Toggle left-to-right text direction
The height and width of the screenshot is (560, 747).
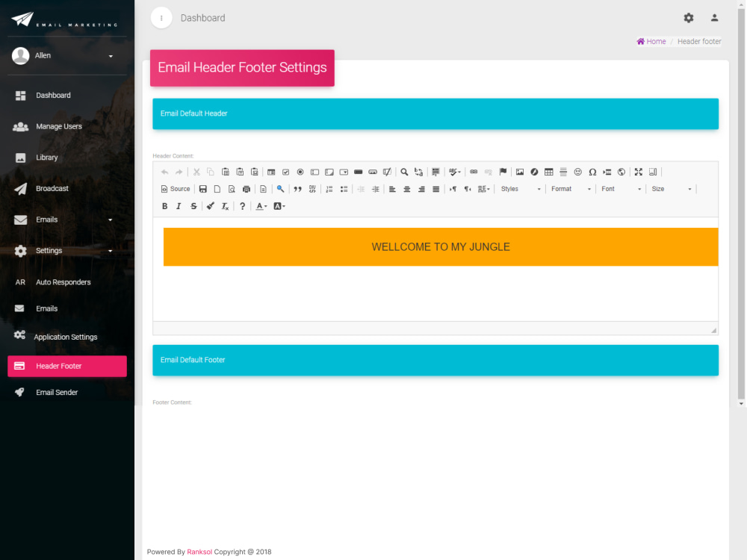click(453, 189)
